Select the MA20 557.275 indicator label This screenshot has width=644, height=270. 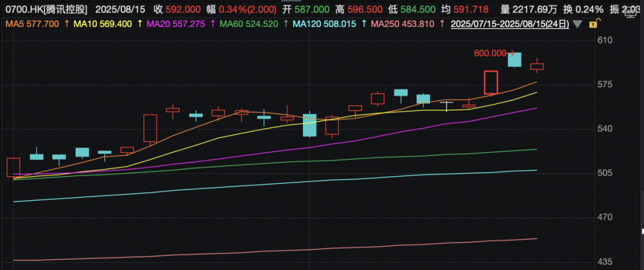click(x=175, y=24)
